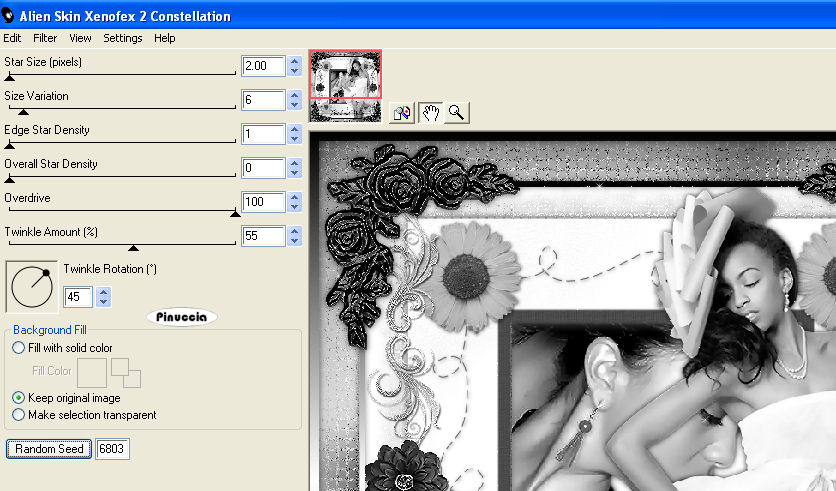
Task: Click the Size Variation value field
Action: click(x=263, y=100)
